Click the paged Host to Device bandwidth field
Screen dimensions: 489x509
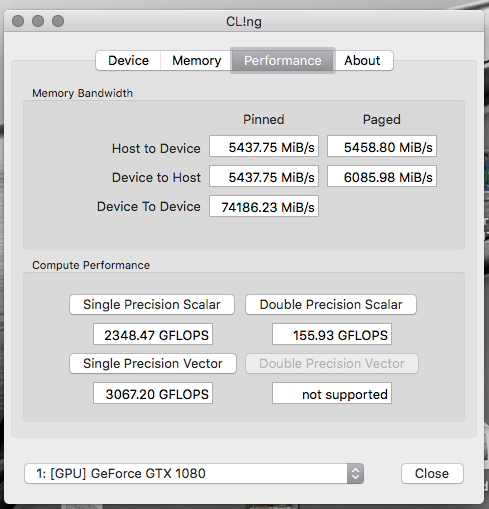(x=382, y=146)
